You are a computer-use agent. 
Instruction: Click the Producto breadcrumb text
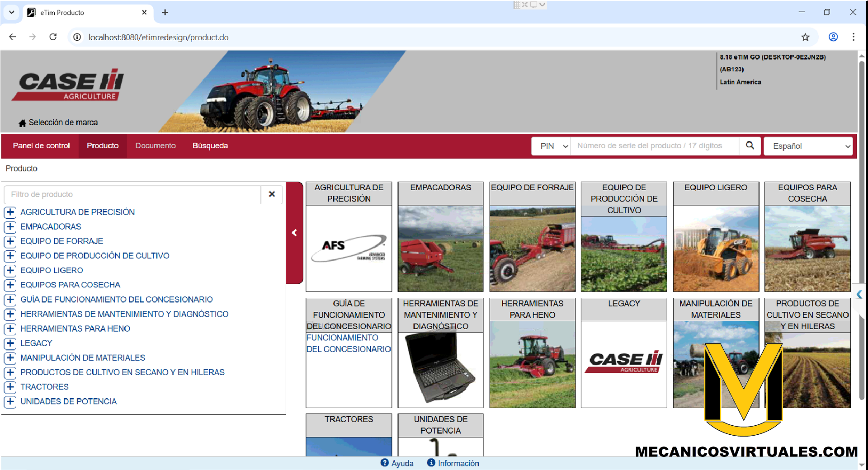pos(21,169)
